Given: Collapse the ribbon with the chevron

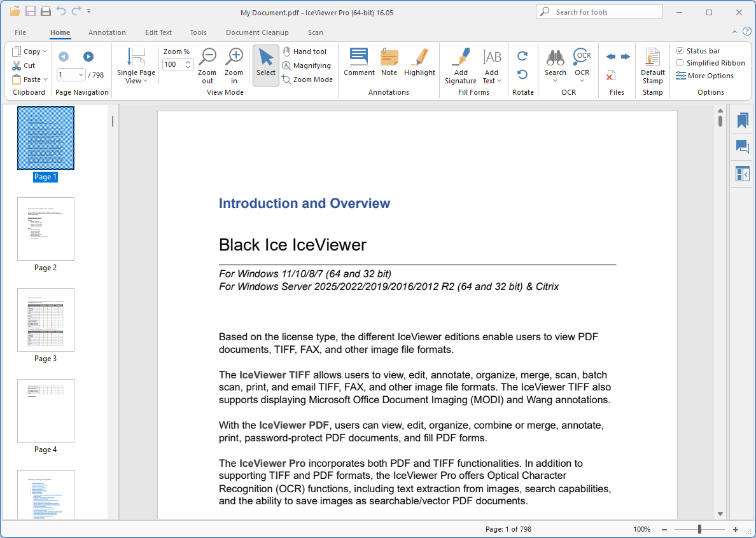Looking at the screenshot, I should click(734, 32).
